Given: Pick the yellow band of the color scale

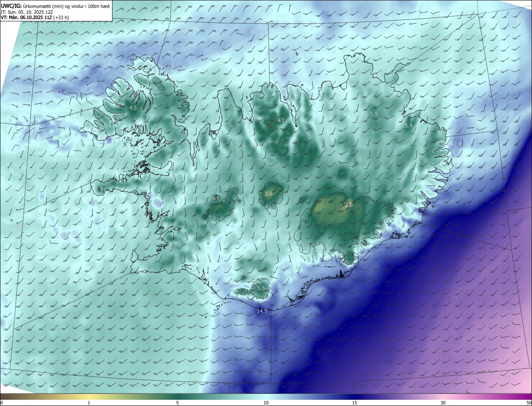Looking at the screenshot, I should coord(89,396).
